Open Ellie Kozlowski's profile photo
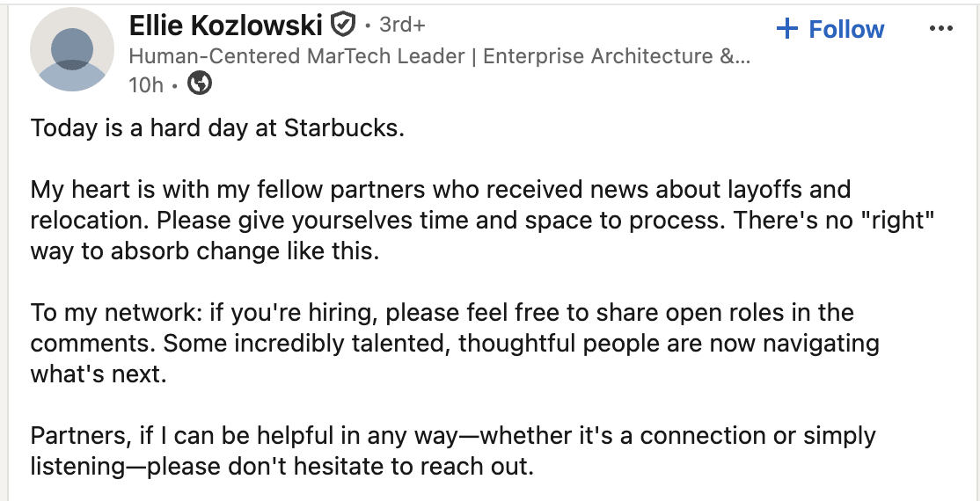Screen dimensions: 980x501 72,49
